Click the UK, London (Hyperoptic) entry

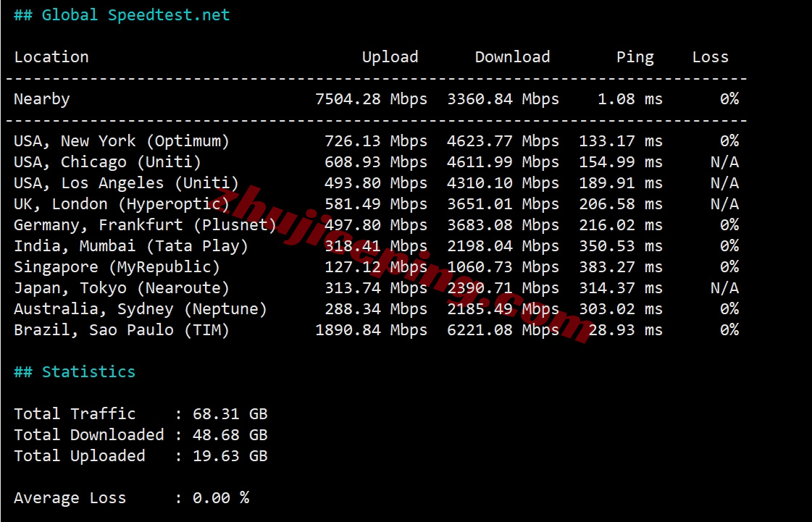point(122,204)
